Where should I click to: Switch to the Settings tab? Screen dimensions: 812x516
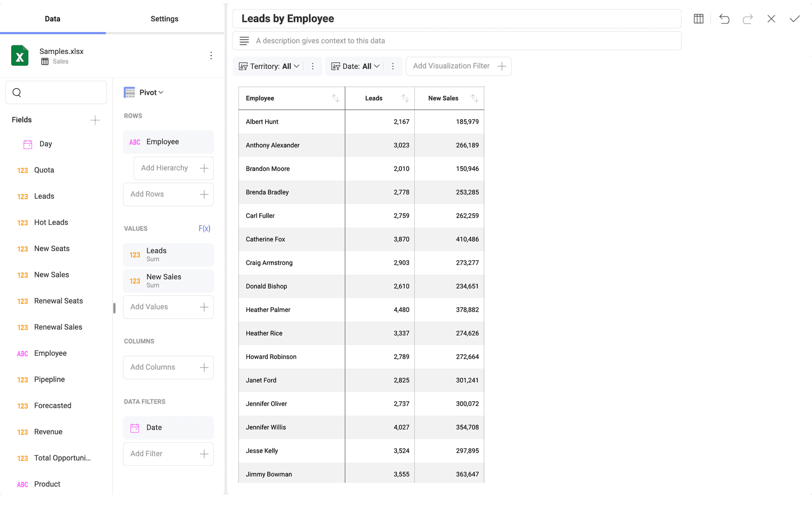coord(164,19)
